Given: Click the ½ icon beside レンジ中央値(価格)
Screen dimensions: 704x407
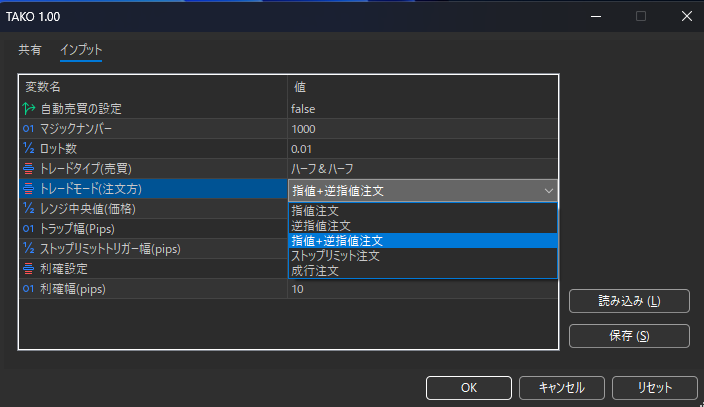Looking at the screenshot, I should 28,208.
